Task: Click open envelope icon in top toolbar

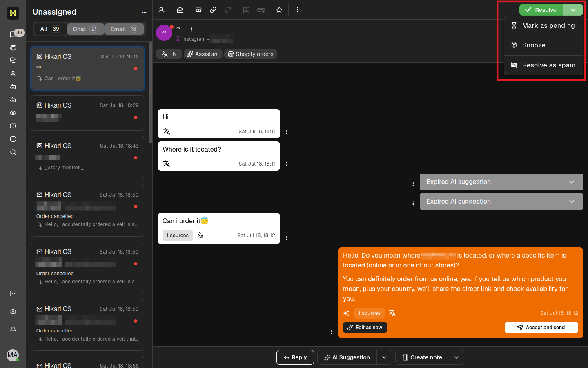Action: [180, 10]
